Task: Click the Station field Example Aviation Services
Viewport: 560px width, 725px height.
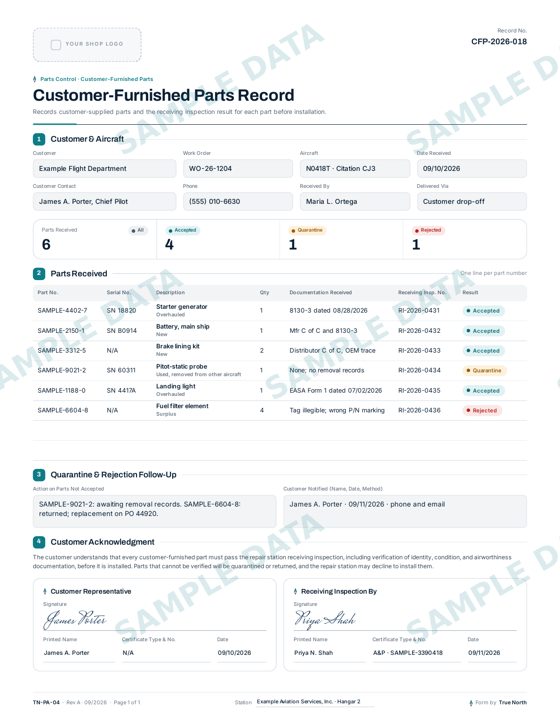Action: click(314, 702)
